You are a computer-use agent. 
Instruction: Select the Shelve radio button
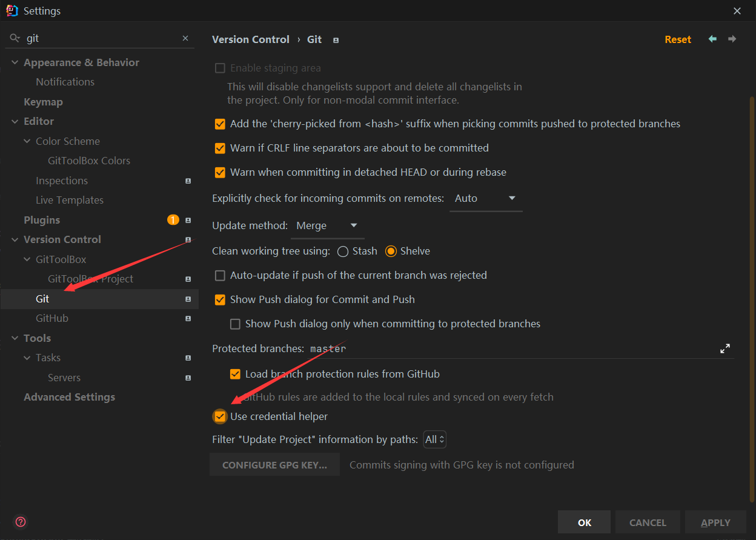pyautogui.click(x=391, y=251)
